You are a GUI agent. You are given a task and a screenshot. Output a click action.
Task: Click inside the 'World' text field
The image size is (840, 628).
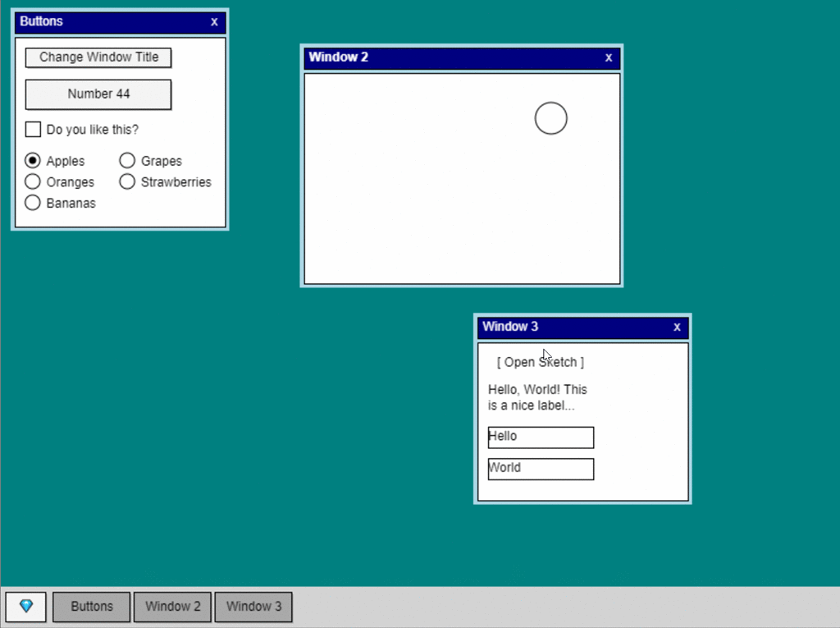tap(540, 468)
